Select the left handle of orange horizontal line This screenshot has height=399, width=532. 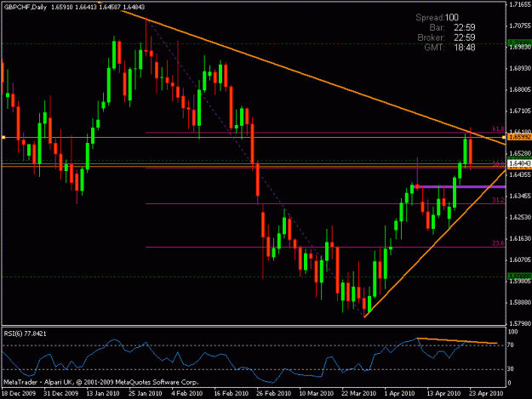click(3, 137)
